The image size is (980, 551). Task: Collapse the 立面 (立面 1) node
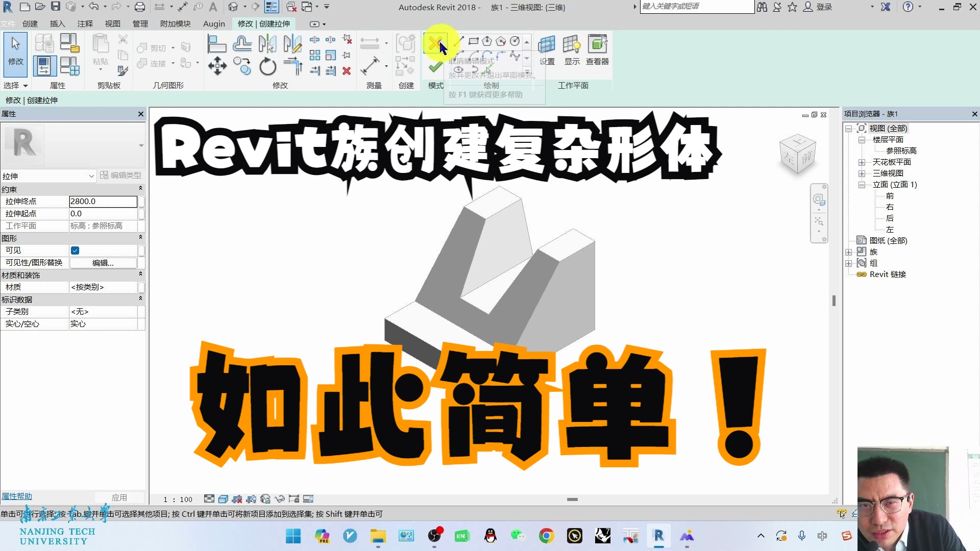point(862,185)
